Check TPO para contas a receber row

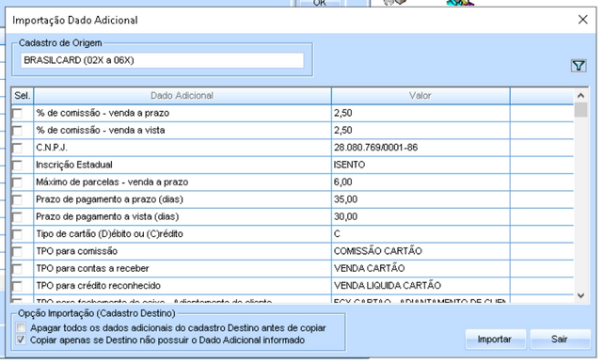tap(18, 269)
